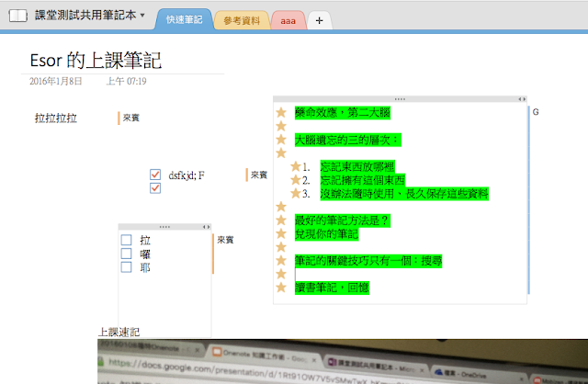Click the highlighted text 兌現你的筆記

[x=327, y=234]
